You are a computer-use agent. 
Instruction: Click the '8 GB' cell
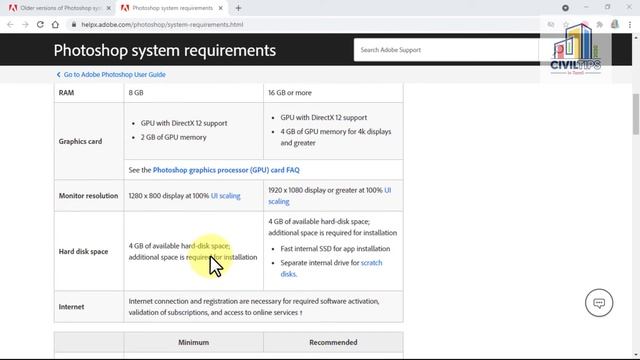[194, 93]
